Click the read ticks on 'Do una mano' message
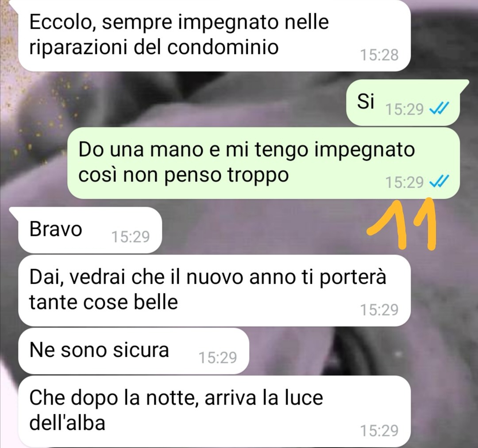Screen dimensions: 478x448 [439, 182]
